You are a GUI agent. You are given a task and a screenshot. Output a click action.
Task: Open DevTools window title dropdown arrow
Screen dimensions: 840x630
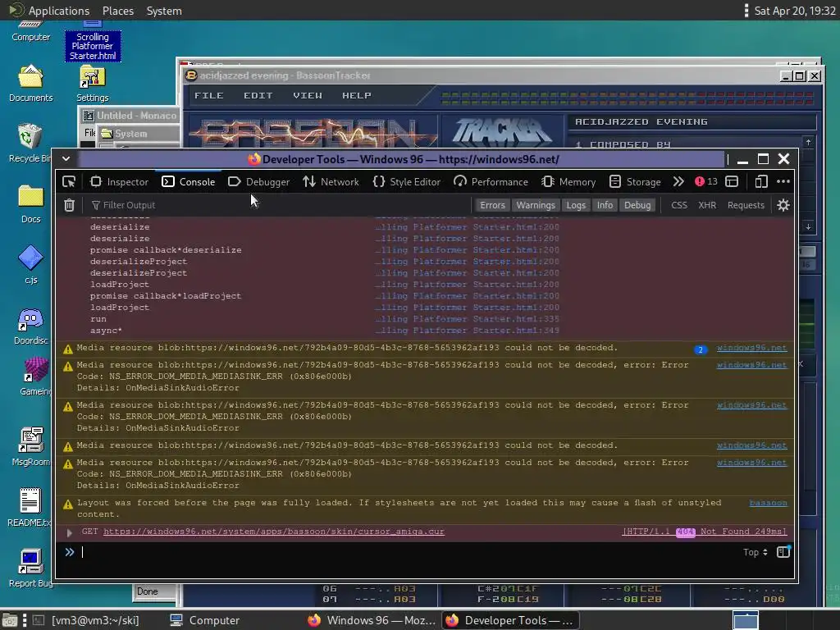(66, 158)
